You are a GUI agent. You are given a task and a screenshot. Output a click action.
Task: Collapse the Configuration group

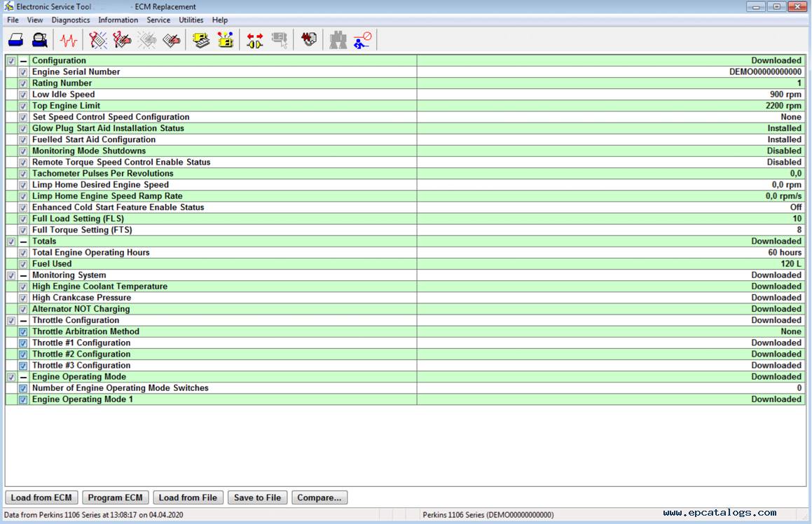click(23, 61)
